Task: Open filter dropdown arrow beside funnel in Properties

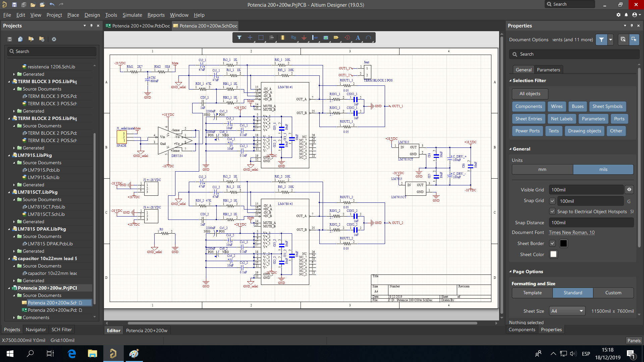Action: click(611, 40)
